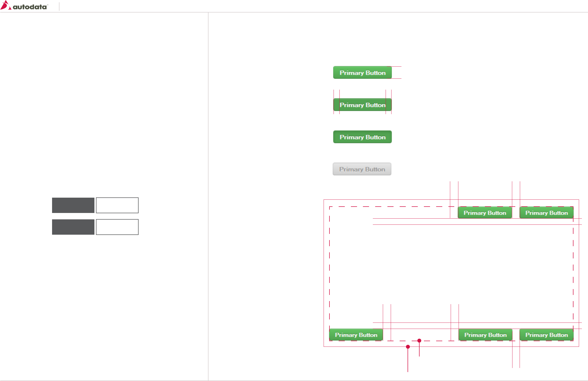The image size is (588, 381).
Task: Select the upper dark gray color swatch
Action: point(73,205)
